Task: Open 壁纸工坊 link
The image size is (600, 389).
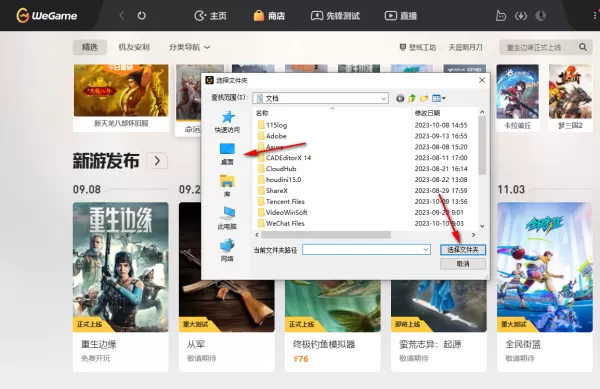Action: coord(417,47)
